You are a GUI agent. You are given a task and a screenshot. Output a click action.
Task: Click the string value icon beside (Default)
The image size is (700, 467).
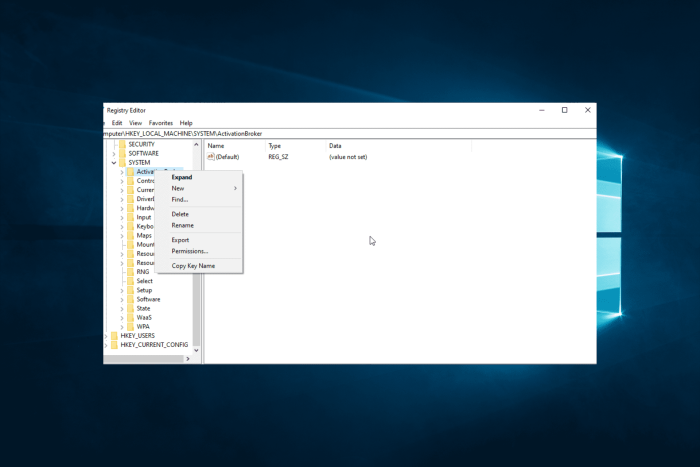pyautogui.click(x=211, y=156)
